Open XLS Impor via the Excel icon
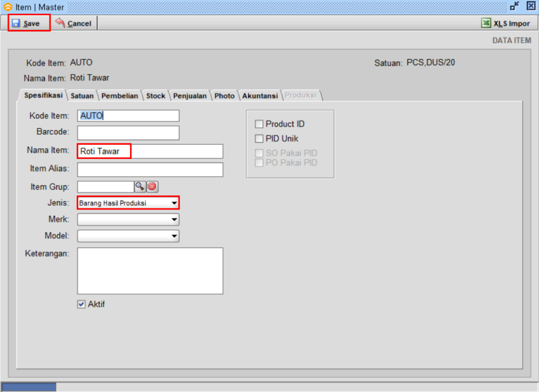 click(x=487, y=23)
